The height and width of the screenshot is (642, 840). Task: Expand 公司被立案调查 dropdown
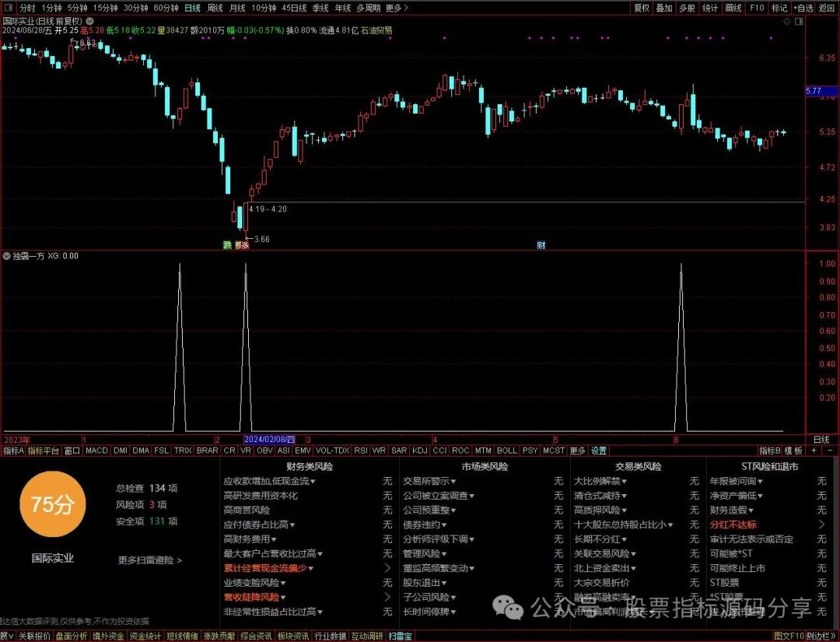point(439,496)
